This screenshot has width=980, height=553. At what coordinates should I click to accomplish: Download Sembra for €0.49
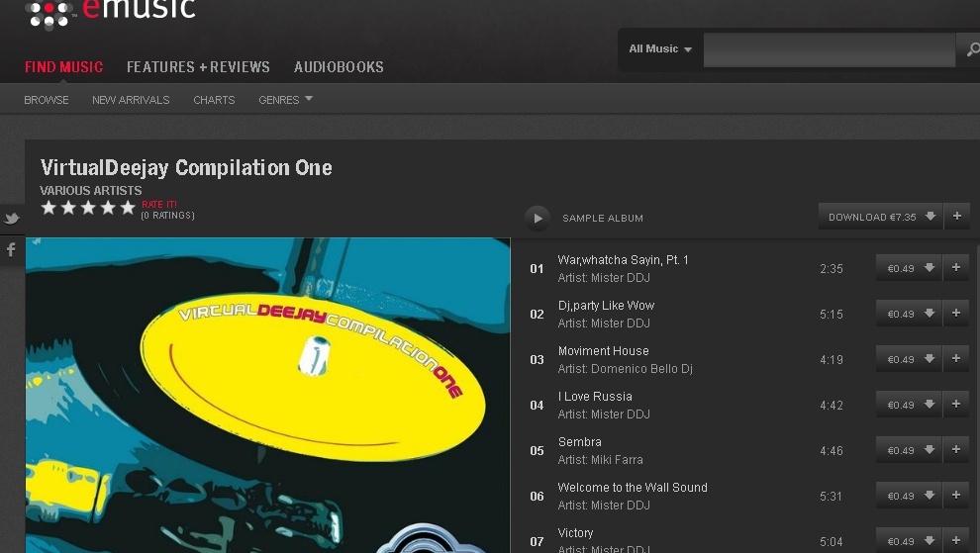coord(909,450)
